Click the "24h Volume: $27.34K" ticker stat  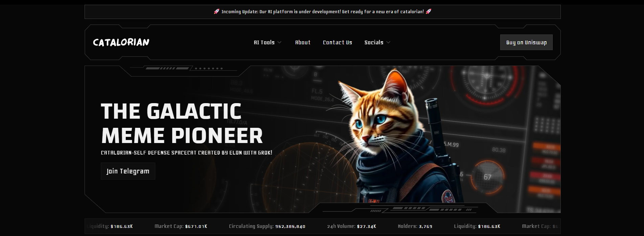pyautogui.click(x=352, y=226)
